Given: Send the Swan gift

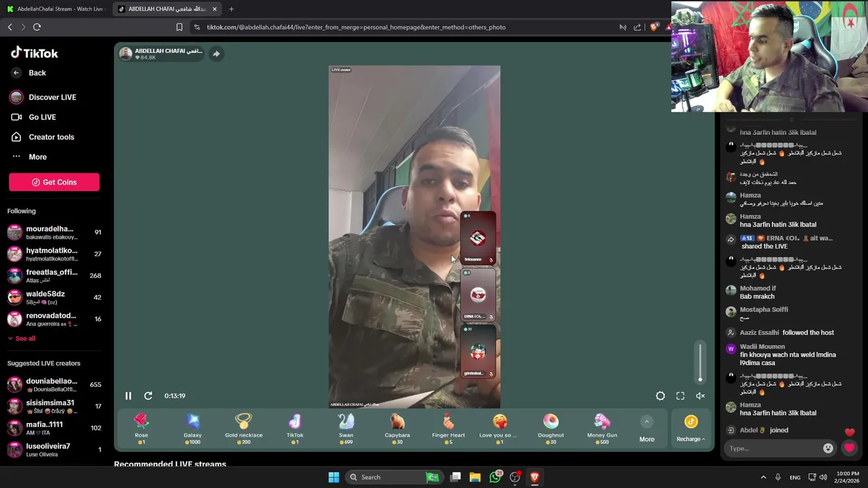Looking at the screenshot, I should [x=346, y=428].
